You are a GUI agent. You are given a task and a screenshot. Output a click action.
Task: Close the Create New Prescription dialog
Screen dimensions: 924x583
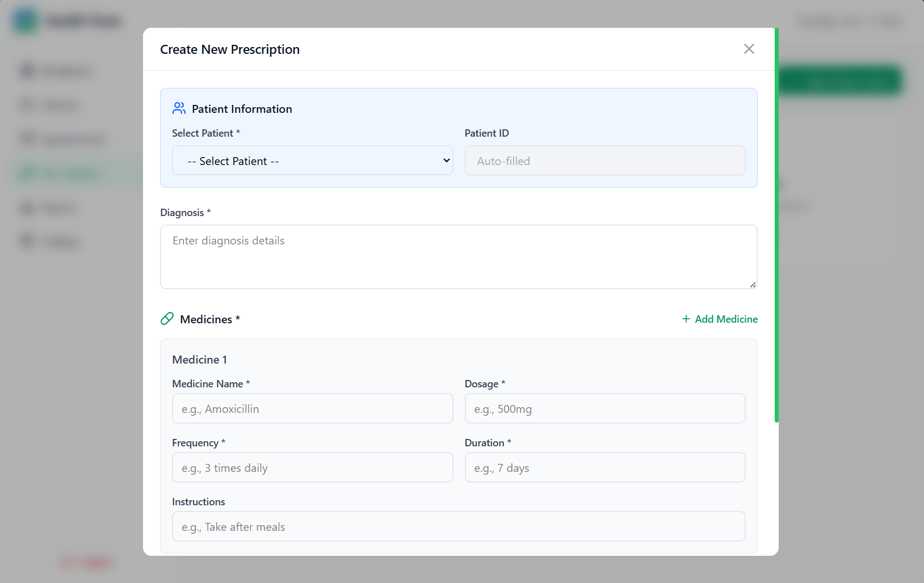749,49
